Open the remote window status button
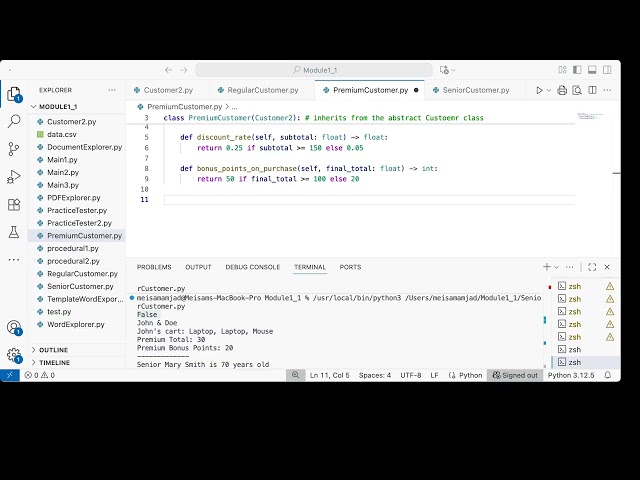This screenshot has height=480, width=640. point(10,375)
